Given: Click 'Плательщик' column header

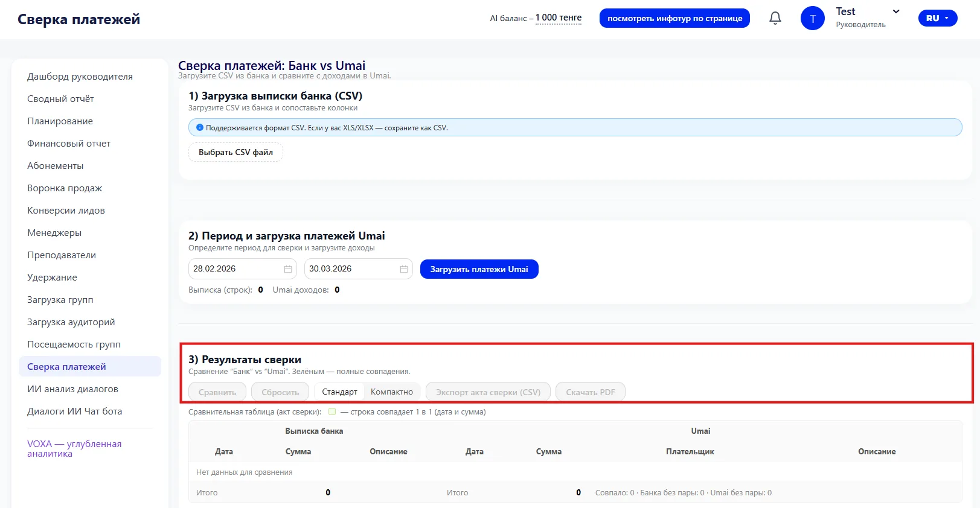Looking at the screenshot, I should pos(690,451).
